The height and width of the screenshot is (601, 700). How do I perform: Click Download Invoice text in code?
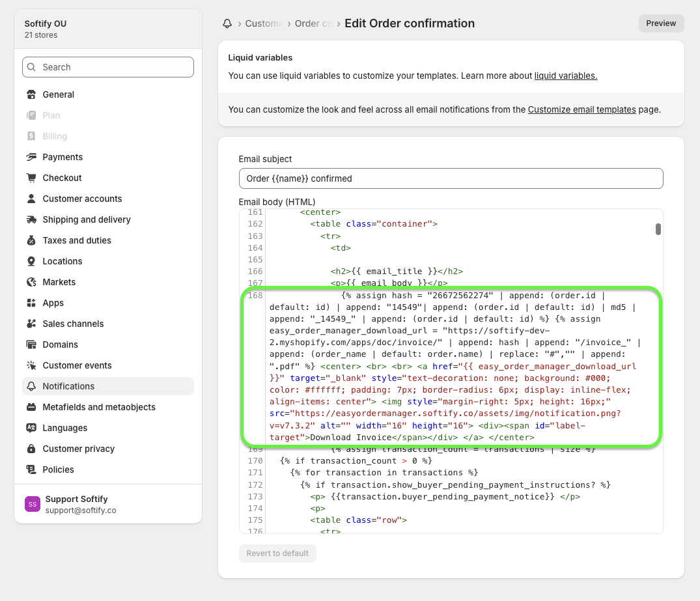coord(351,438)
